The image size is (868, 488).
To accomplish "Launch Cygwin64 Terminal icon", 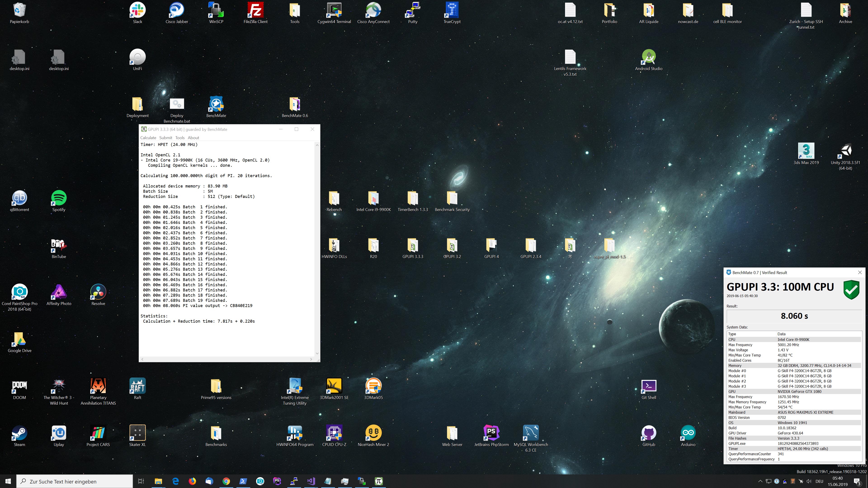I will click(334, 13).
